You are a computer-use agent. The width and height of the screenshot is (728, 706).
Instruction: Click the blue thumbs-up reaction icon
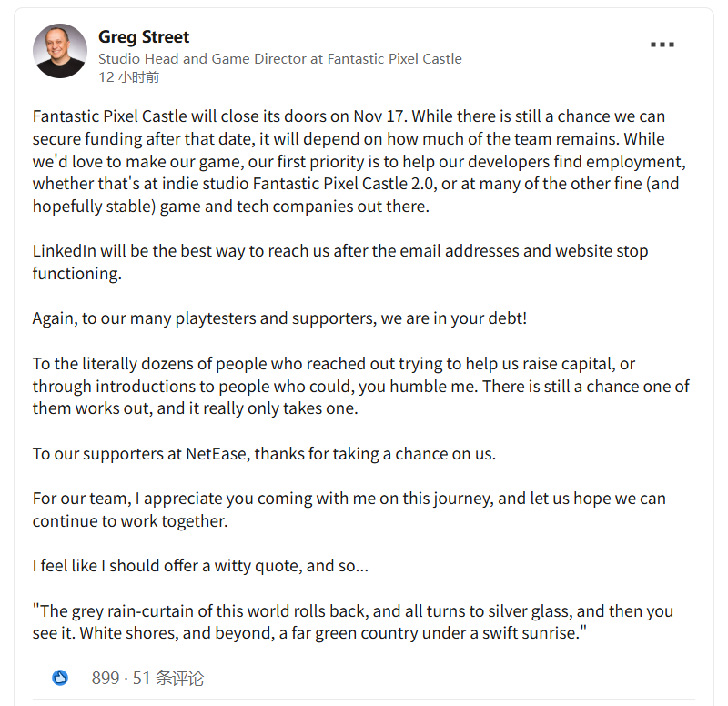(60, 678)
